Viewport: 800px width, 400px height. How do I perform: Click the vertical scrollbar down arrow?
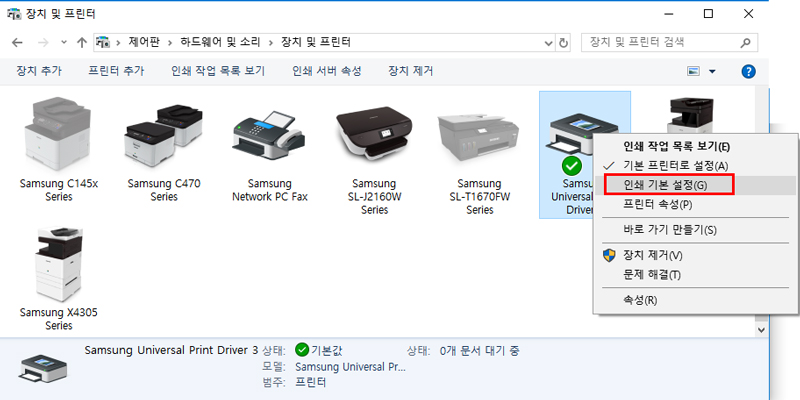click(x=762, y=330)
